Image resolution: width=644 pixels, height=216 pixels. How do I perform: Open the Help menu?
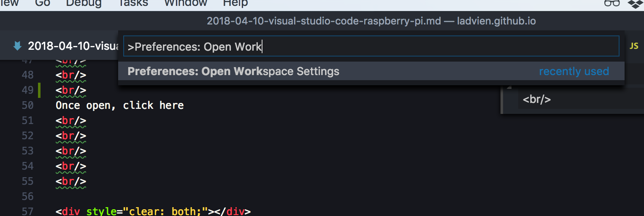pos(235,3)
